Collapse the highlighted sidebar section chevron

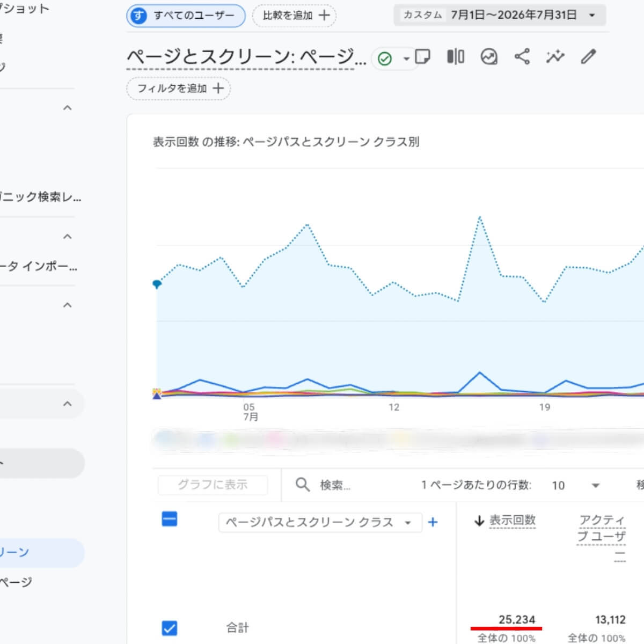[x=67, y=404]
